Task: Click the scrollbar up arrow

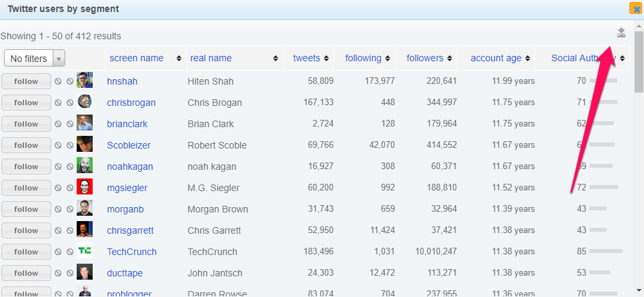Action: (x=639, y=25)
